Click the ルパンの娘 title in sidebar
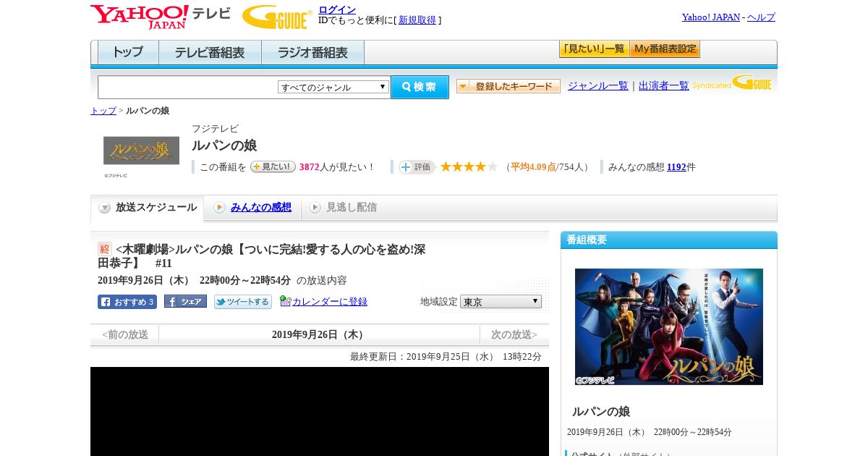 pyautogui.click(x=601, y=411)
